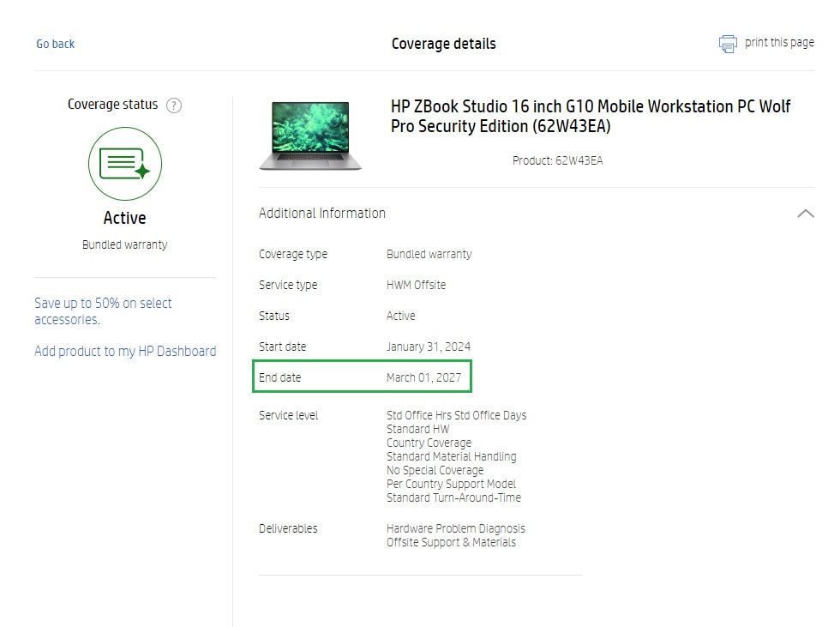Select the end date 'March 01, 2027'

coord(423,377)
